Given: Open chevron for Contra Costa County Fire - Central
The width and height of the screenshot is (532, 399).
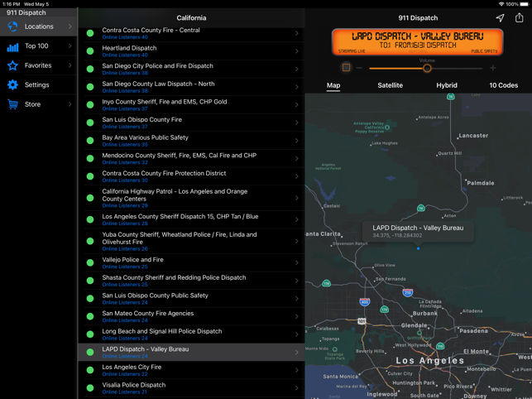Looking at the screenshot, I should pyautogui.click(x=296, y=33).
